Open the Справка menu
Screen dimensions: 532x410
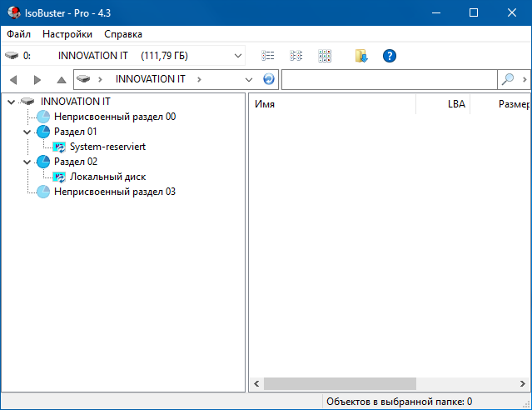123,34
